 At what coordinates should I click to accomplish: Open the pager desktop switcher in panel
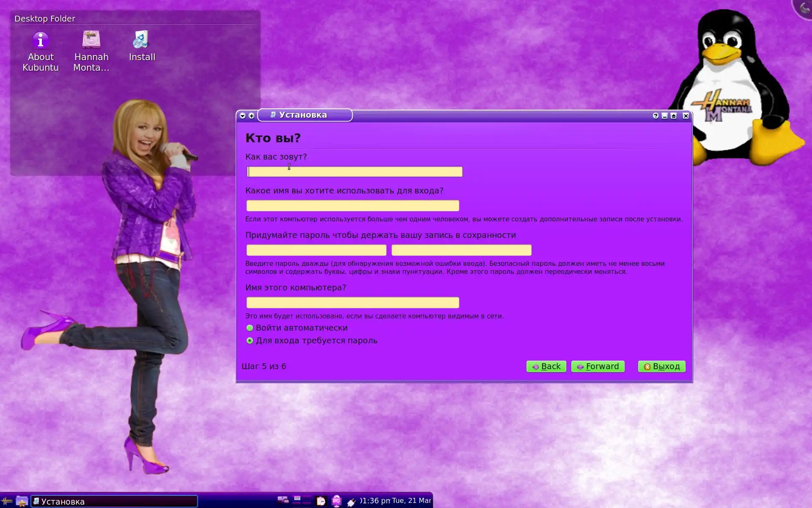[302, 500]
